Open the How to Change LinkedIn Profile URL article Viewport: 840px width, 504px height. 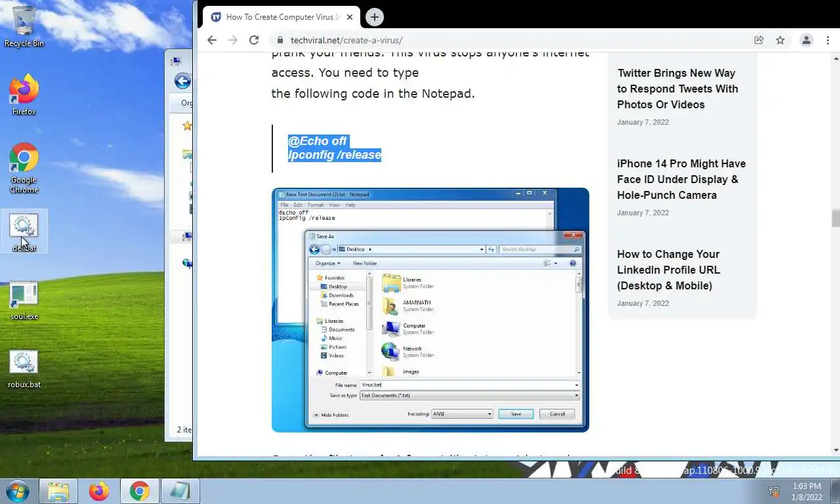point(669,270)
